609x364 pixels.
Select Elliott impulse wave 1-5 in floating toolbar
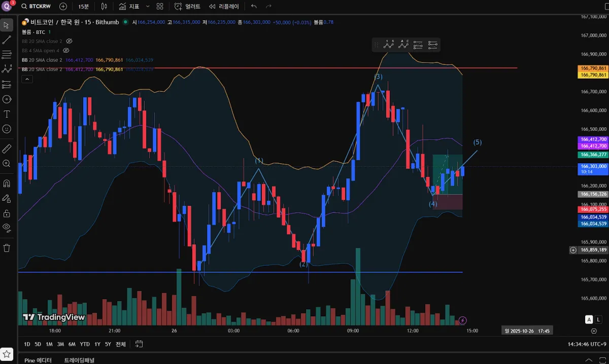coord(389,45)
